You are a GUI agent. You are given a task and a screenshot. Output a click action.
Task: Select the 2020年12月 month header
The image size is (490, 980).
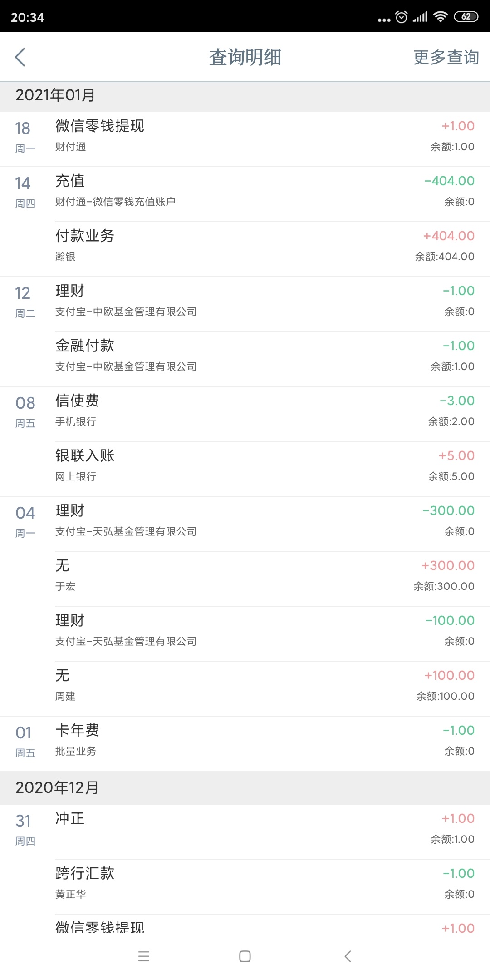(245, 787)
